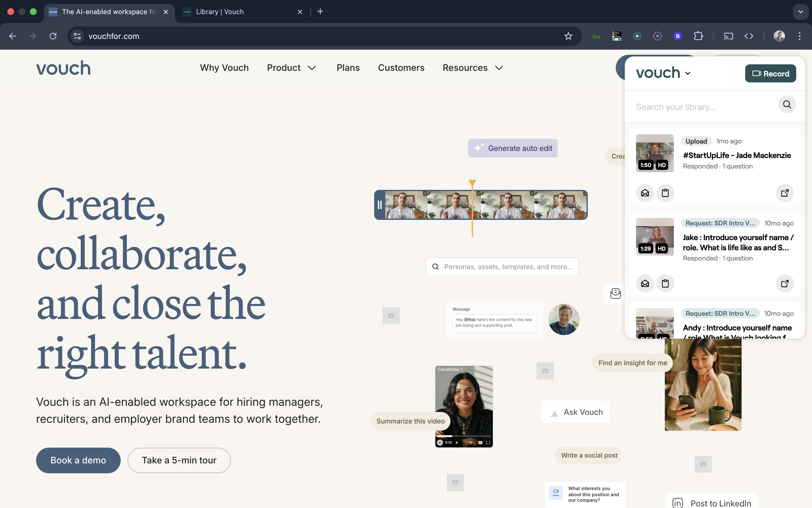Viewport: 812px width, 508px height.
Task: Click the library search magnifier icon
Action: (x=787, y=104)
